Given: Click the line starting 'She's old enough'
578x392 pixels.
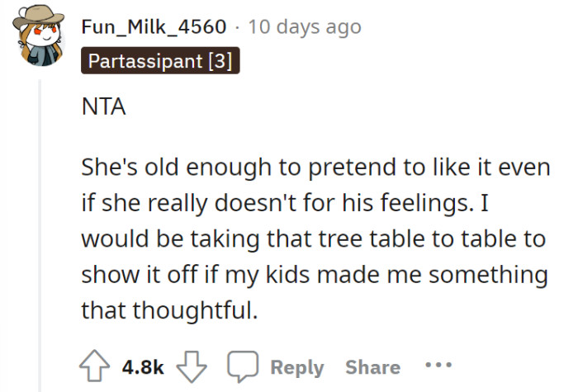Looking at the screenshot, I should coord(314,168).
